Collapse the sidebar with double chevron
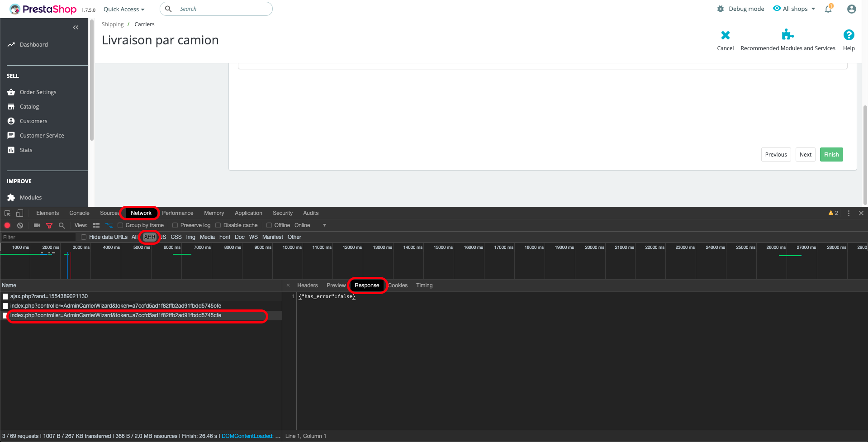This screenshot has height=442, width=868. (x=76, y=28)
